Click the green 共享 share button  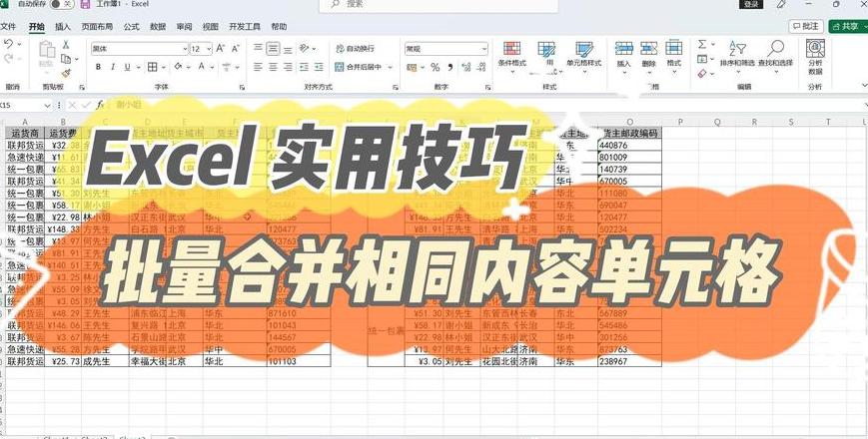pos(848,26)
